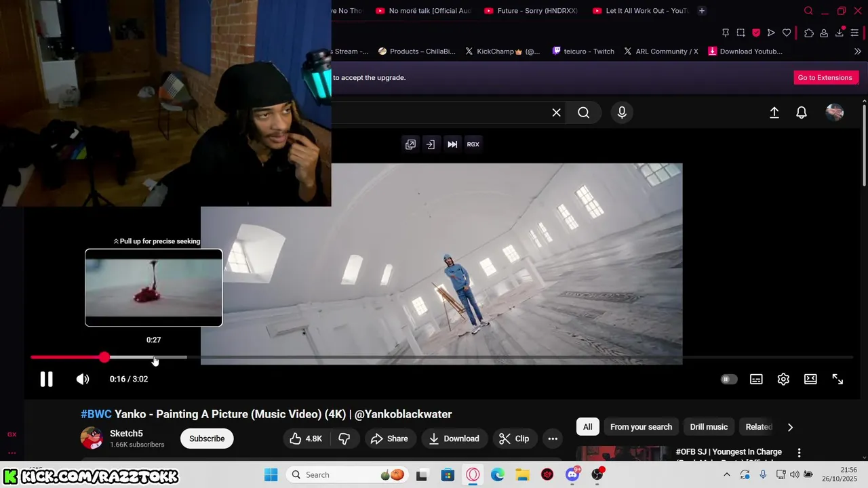Open the YouTube create upload icon
This screenshot has width=868, height=488.
(774, 113)
